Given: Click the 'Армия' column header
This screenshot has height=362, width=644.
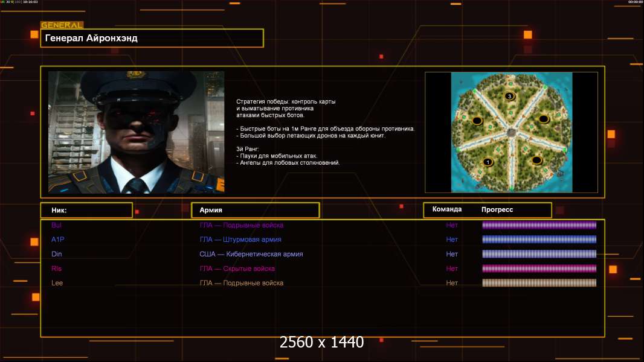Looking at the screenshot, I should tap(254, 210).
